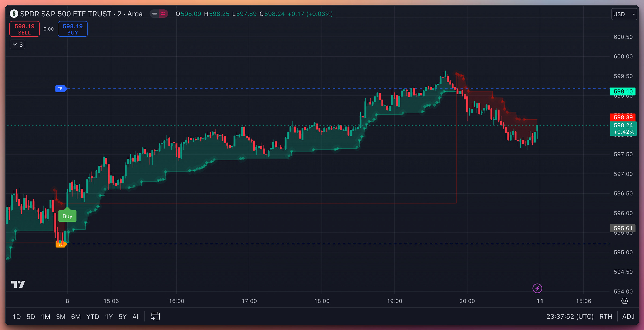Click the 17:00 time axis label
644x330 pixels.
click(x=249, y=301)
